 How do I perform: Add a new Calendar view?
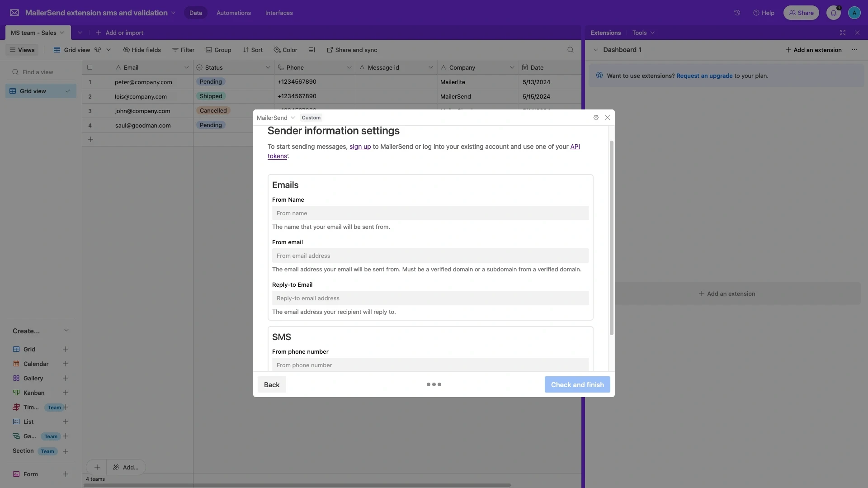pos(66,364)
